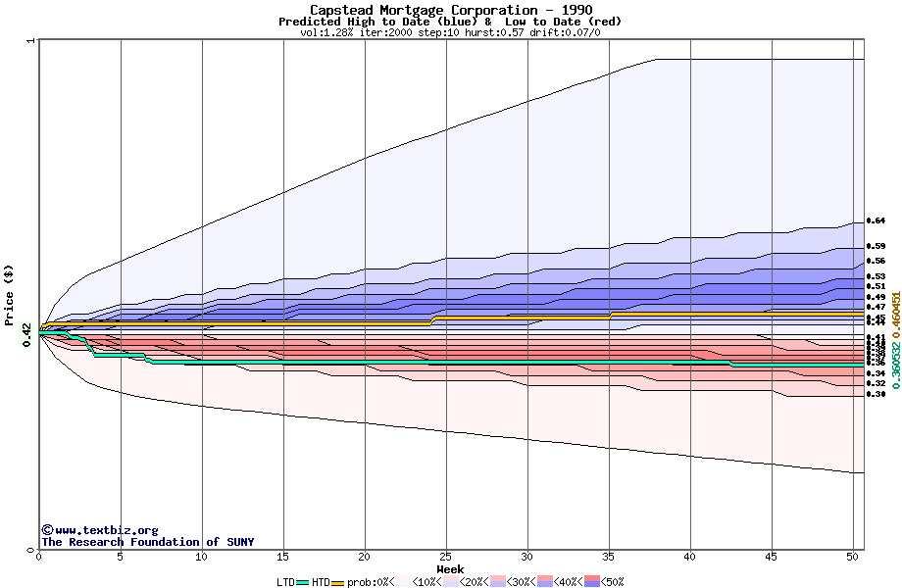The image size is (902, 588).
Task: Click the 0.47 contour price label
Action: click(877, 308)
